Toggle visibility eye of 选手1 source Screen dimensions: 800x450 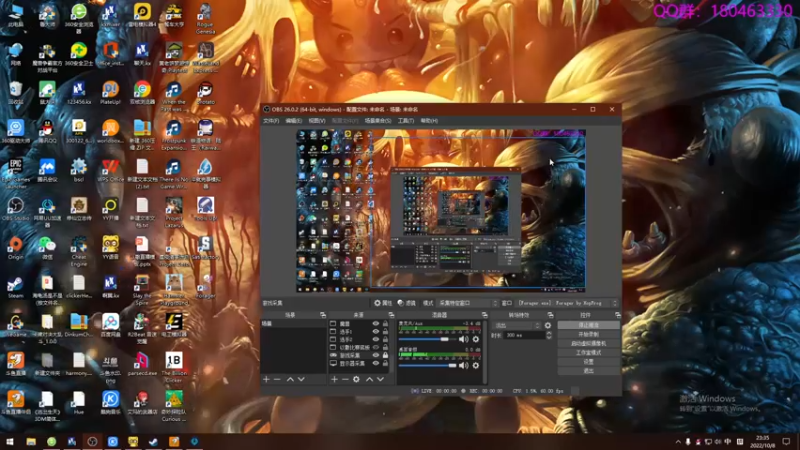(376, 332)
